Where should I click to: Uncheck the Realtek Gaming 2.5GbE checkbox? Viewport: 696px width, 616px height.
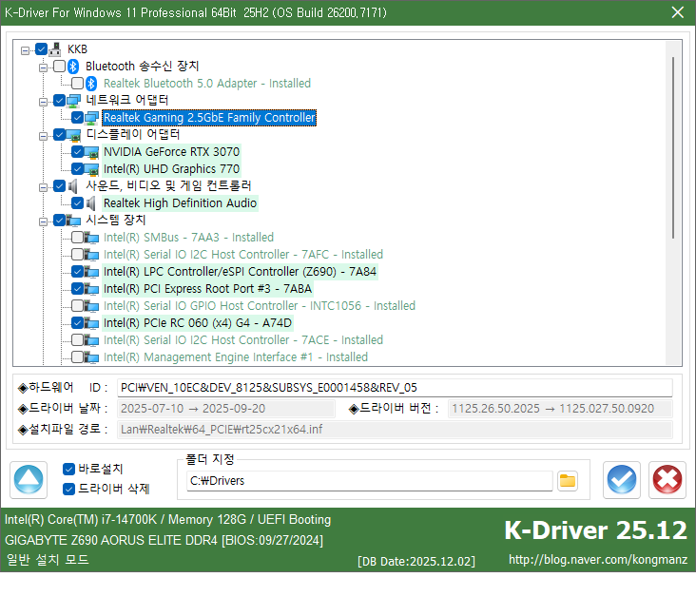(78, 117)
